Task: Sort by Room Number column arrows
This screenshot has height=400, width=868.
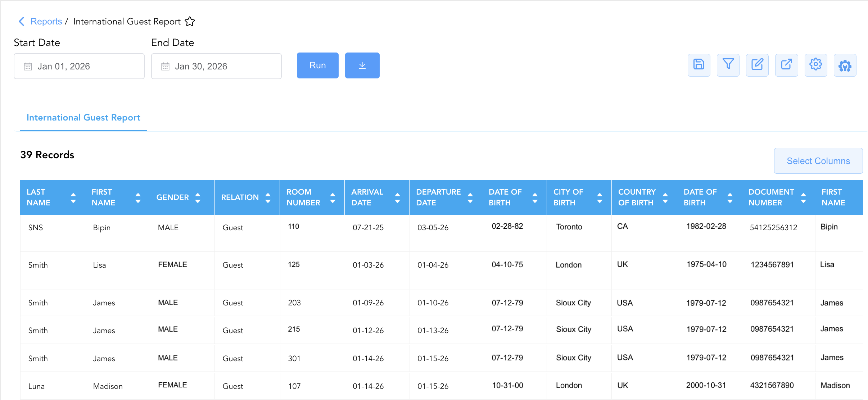Action: pos(333,197)
